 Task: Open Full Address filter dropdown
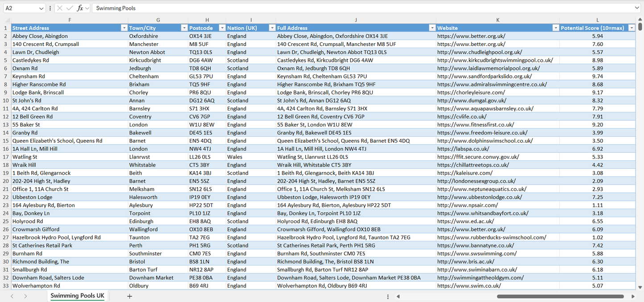(x=432, y=28)
